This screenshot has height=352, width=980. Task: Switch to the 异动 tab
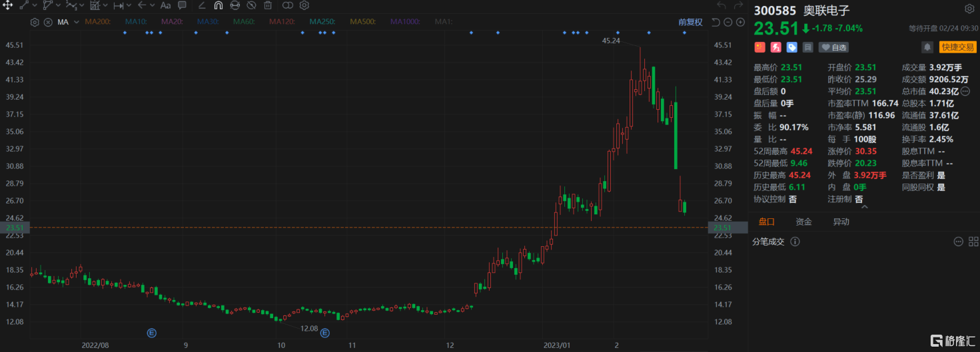[x=841, y=222]
